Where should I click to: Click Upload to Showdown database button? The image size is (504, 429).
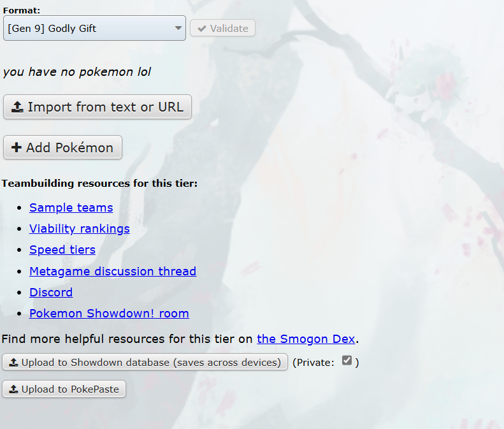145,362
